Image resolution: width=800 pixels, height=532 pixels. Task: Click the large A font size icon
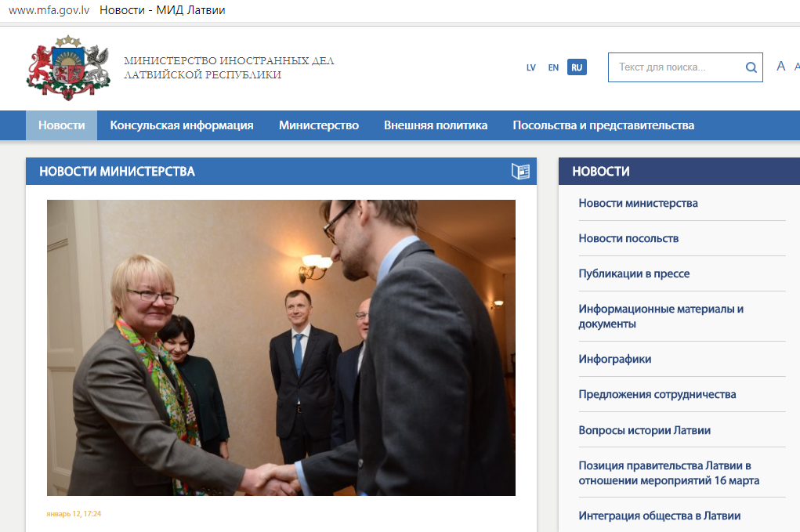(x=780, y=67)
